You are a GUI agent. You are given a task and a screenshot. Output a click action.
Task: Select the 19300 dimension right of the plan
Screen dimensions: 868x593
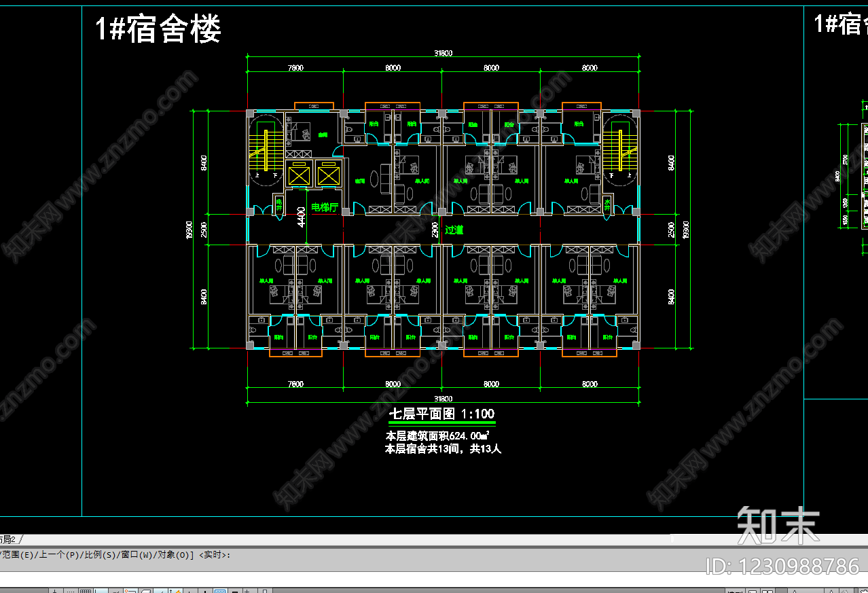[x=685, y=230]
